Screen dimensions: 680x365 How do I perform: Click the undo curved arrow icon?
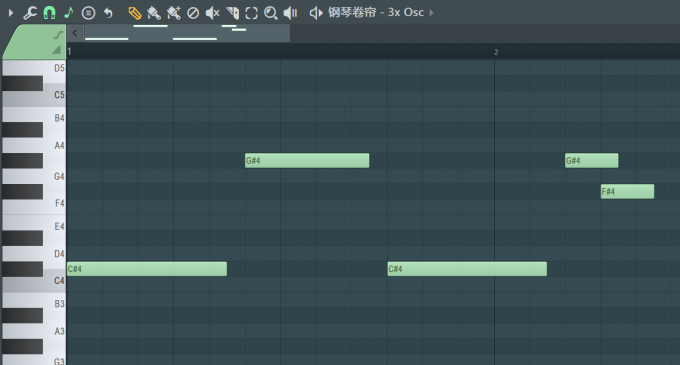pyautogui.click(x=108, y=13)
